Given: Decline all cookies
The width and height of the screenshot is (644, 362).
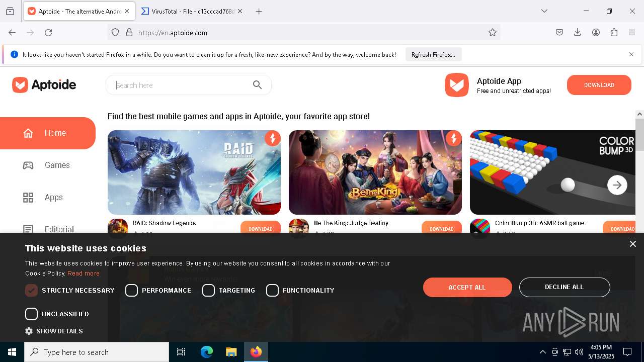Looking at the screenshot, I should click(x=565, y=287).
